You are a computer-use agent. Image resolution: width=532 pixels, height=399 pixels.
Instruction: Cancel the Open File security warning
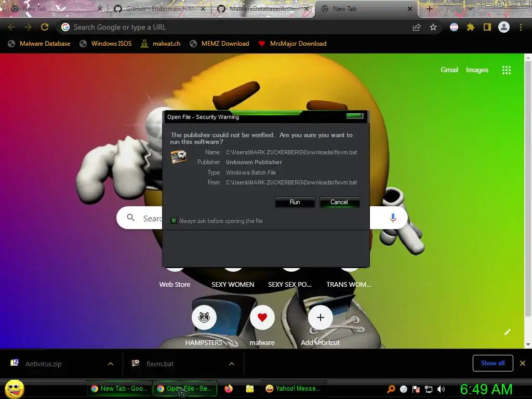click(339, 202)
